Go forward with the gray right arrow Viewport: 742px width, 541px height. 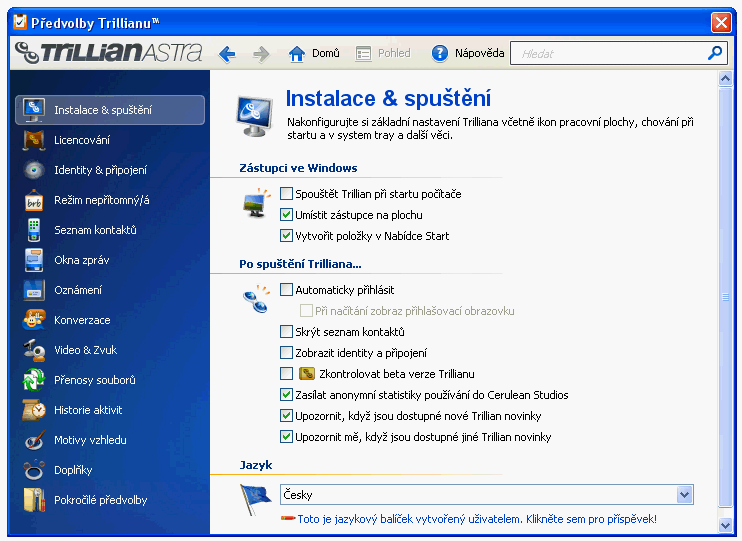click(261, 54)
